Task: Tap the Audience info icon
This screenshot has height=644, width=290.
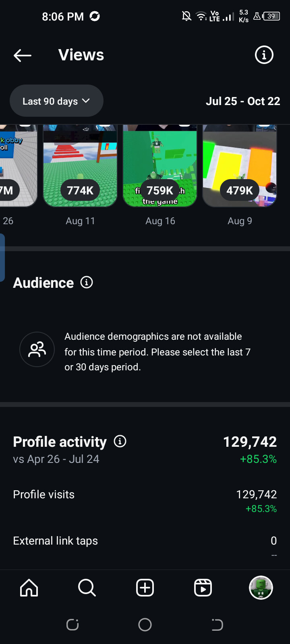Action: tap(87, 283)
